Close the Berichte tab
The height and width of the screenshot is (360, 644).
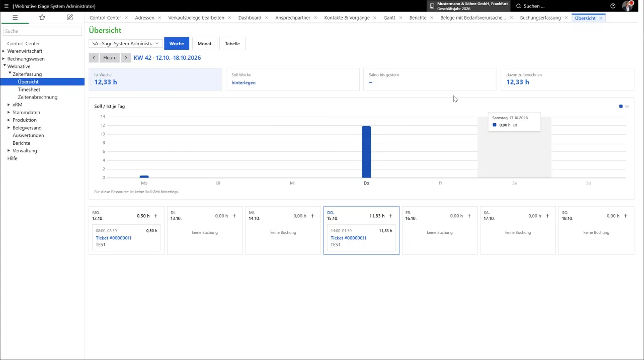pyautogui.click(x=432, y=18)
